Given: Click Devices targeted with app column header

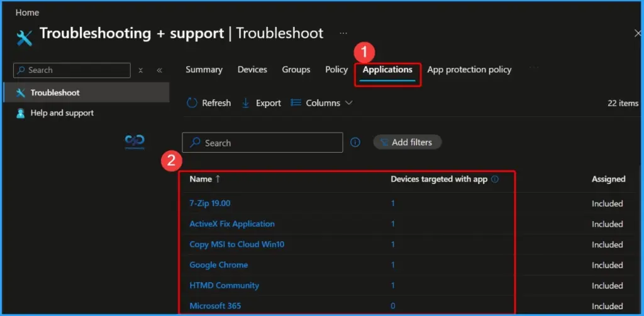Looking at the screenshot, I should pos(439,179).
